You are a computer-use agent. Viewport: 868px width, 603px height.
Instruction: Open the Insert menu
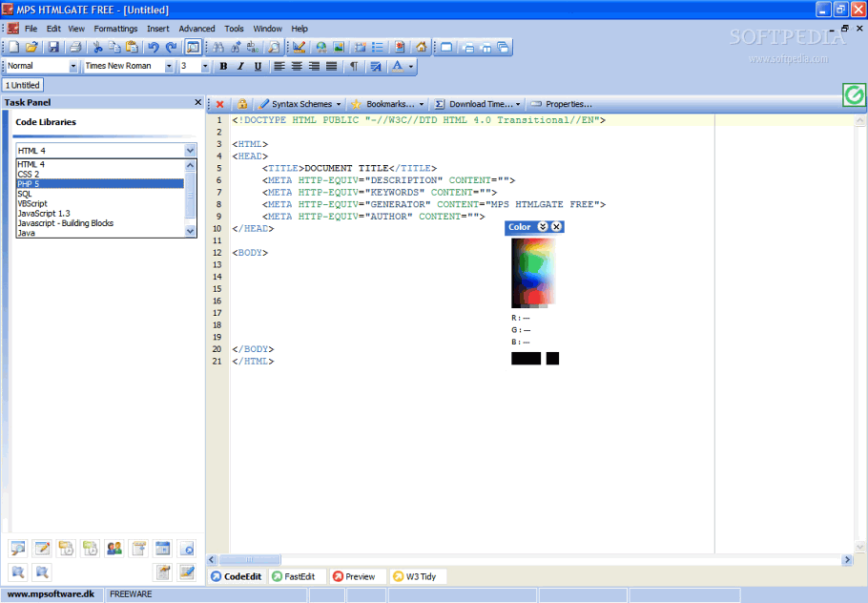tap(157, 29)
